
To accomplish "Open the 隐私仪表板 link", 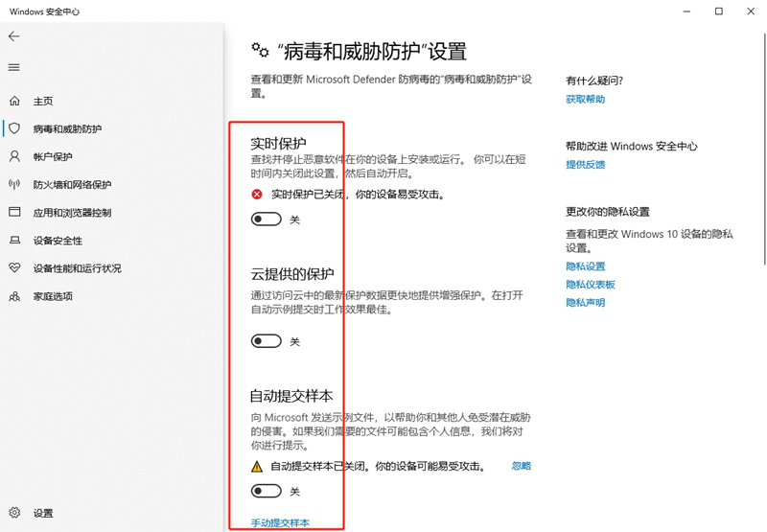I will [x=591, y=285].
